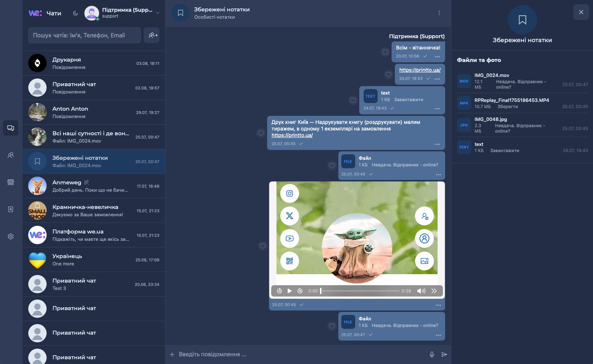Click Зберегти for RPReplay MP4 file
593x364 pixels.
[x=507, y=107]
